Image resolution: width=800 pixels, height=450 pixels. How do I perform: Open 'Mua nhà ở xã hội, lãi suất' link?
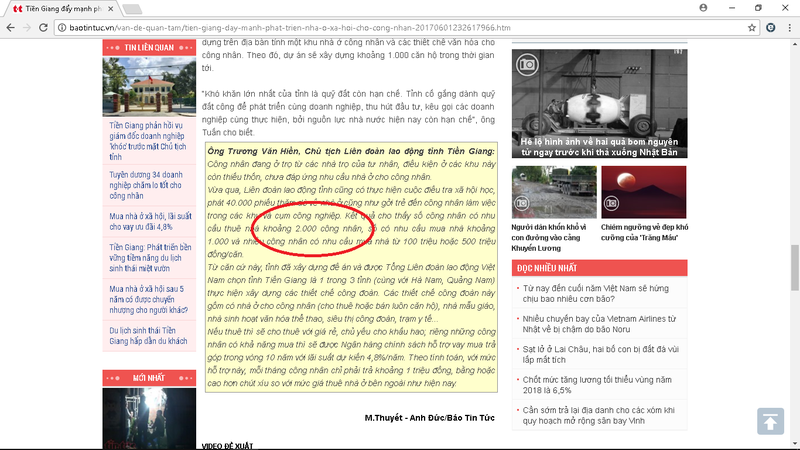point(150,221)
